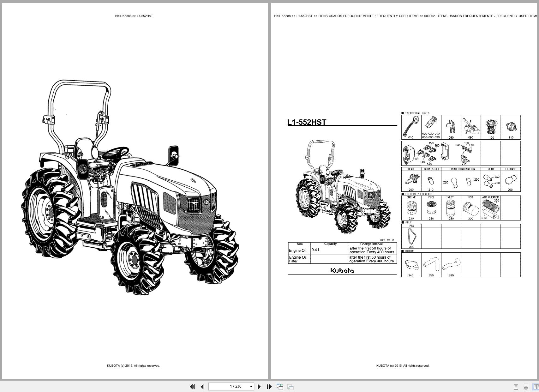Go to the next page
The height and width of the screenshot is (392, 539).
(259, 387)
